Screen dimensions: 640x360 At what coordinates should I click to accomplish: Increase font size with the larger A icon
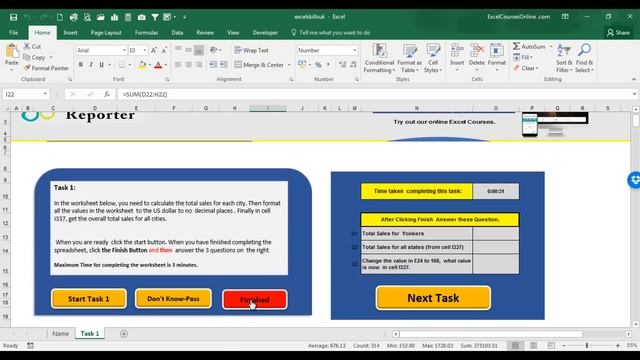pos(153,50)
